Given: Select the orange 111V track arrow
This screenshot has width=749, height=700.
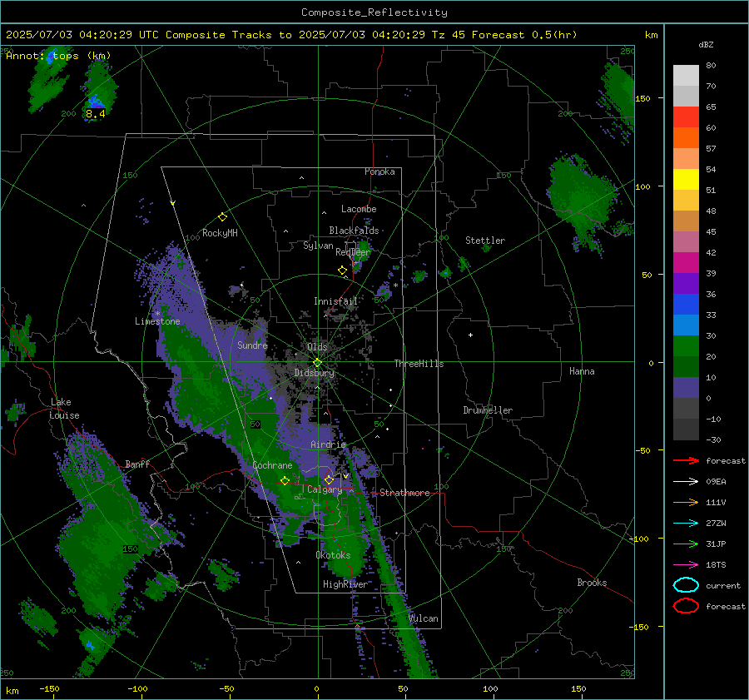Looking at the screenshot, I should (686, 502).
